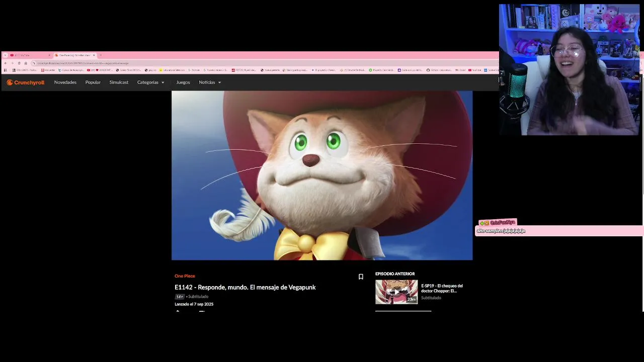Open a new browser tab
Viewport: 644px width, 362px height.
[x=101, y=55]
